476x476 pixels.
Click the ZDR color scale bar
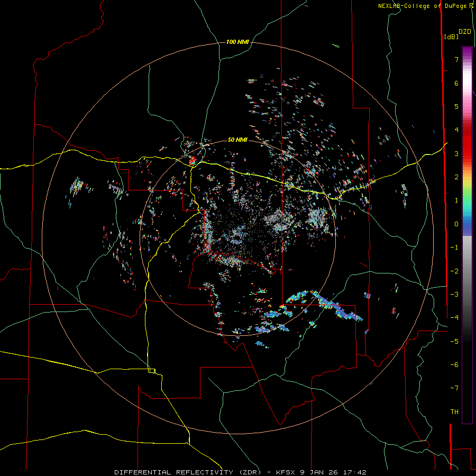pos(467,235)
